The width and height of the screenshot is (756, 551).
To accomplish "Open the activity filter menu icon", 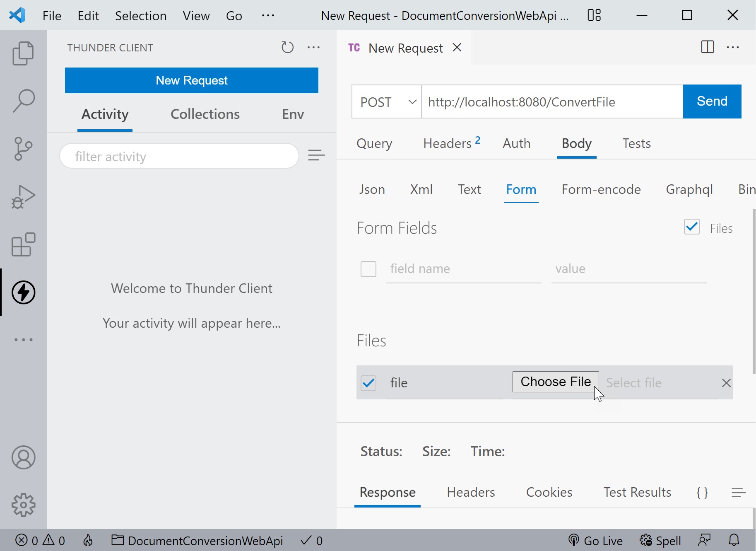I will 316,156.
